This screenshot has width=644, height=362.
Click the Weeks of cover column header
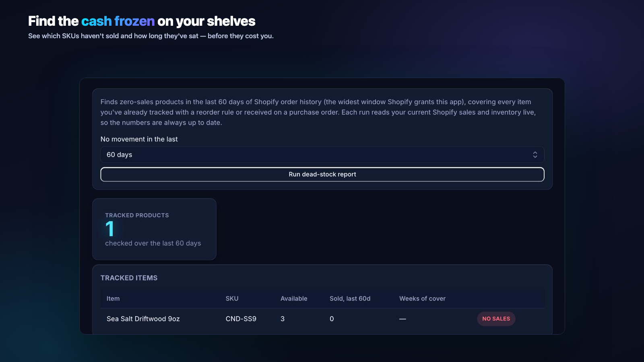point(422,299)
